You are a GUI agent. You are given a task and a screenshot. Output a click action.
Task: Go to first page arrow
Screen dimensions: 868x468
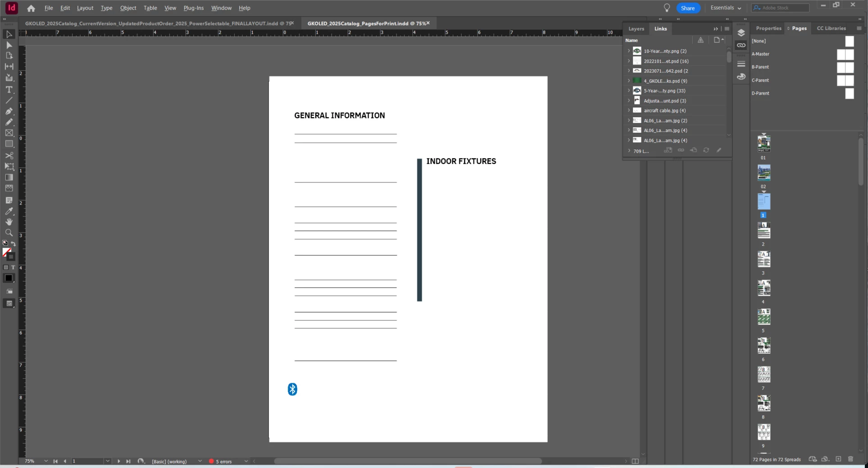(x=55, y=461)
